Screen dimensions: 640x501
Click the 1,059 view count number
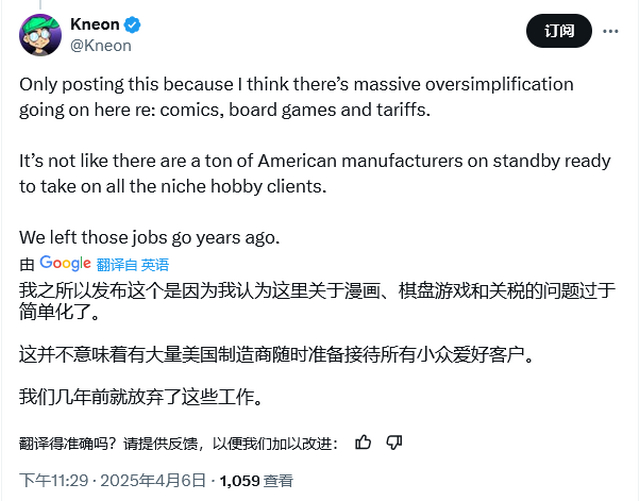click(x=239, y=481)
